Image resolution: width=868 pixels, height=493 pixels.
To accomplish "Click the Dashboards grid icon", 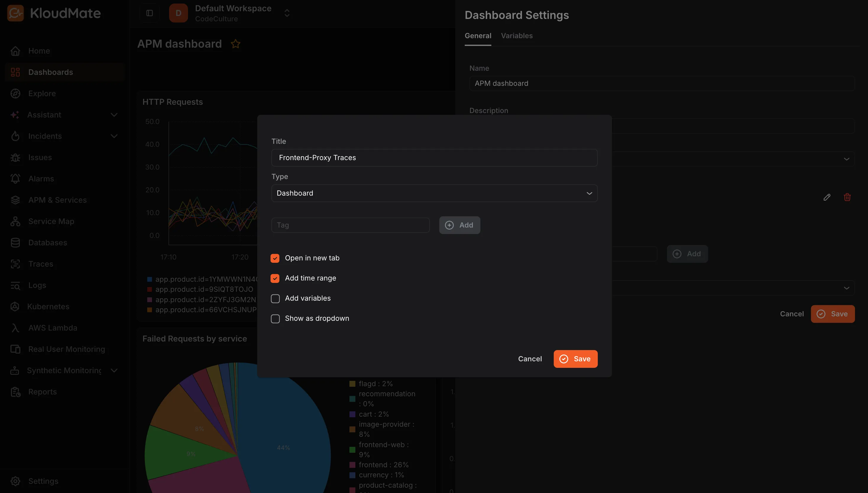I will pos(15,72).
